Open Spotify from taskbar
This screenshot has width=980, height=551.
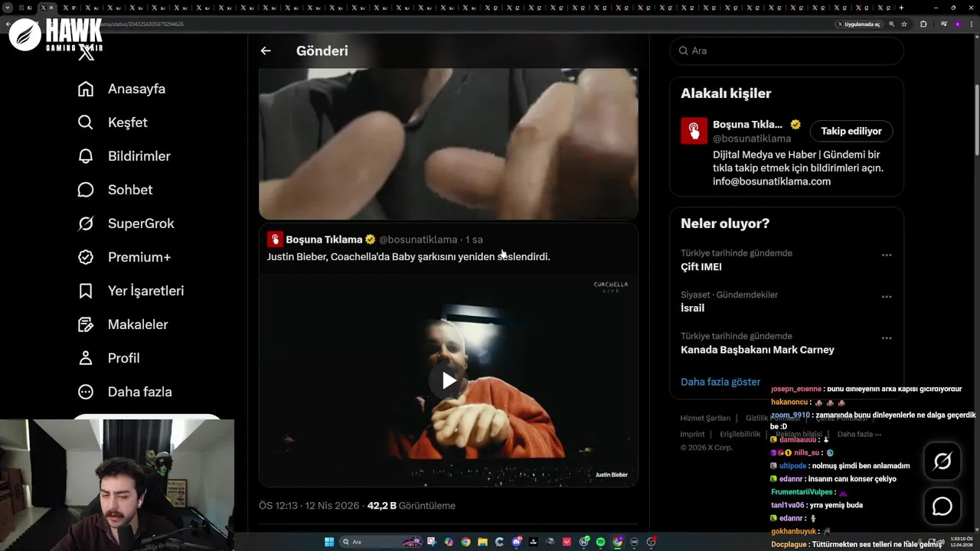pyautogui.click(x=600, y=542)
